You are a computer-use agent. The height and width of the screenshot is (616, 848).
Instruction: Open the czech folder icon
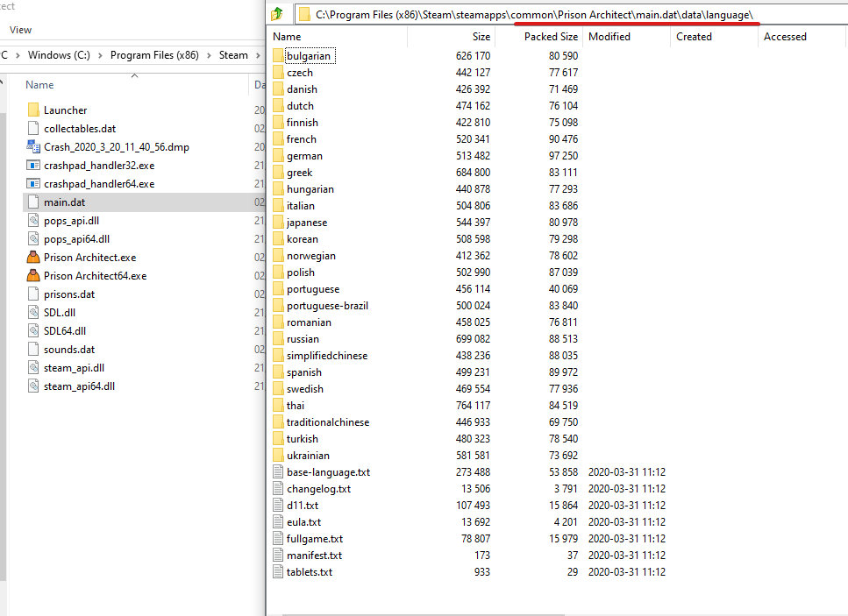(x=278, y=73)
